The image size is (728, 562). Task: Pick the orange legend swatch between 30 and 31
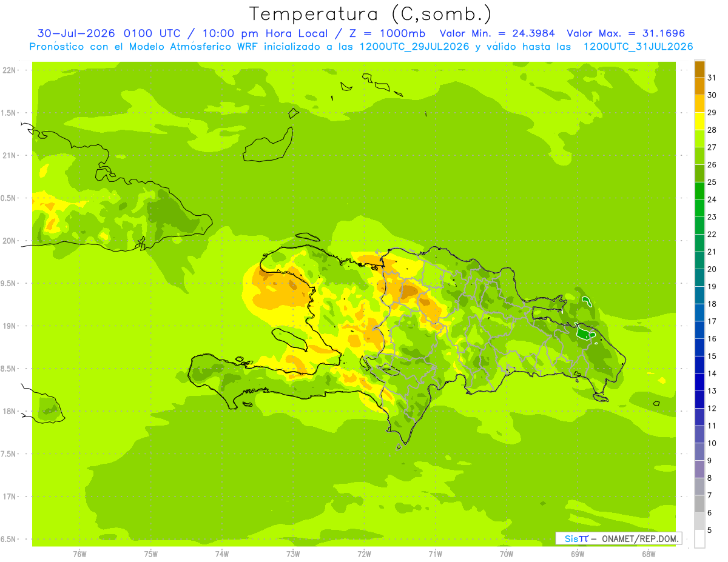tap(699, 86)
